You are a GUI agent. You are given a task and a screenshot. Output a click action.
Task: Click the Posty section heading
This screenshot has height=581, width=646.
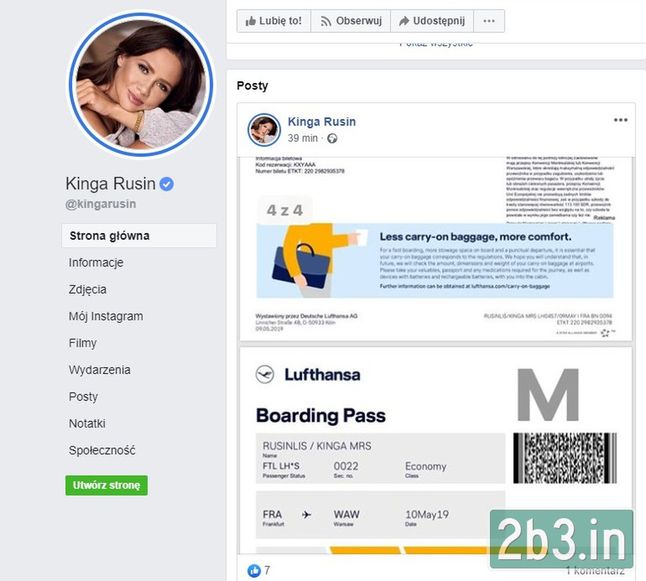(252, 86)
